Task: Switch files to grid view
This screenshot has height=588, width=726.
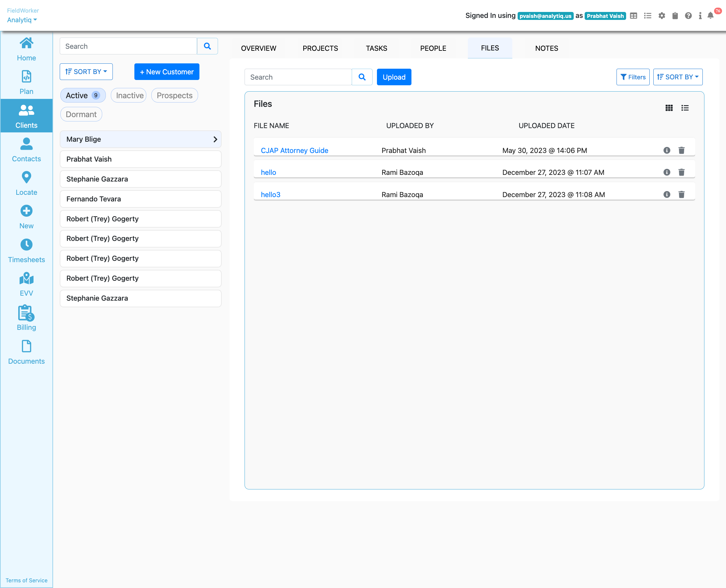Action: [669, 108]
